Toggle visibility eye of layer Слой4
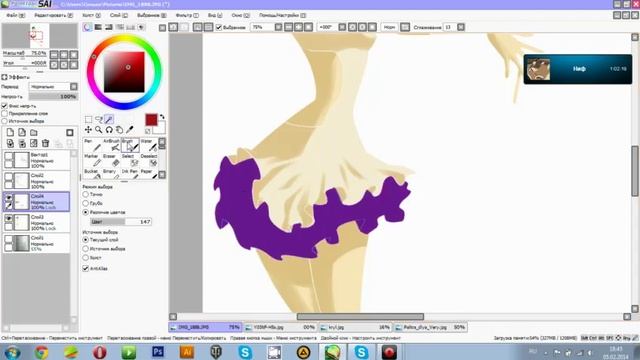This screenshot has width=640, height=360. 9,197
